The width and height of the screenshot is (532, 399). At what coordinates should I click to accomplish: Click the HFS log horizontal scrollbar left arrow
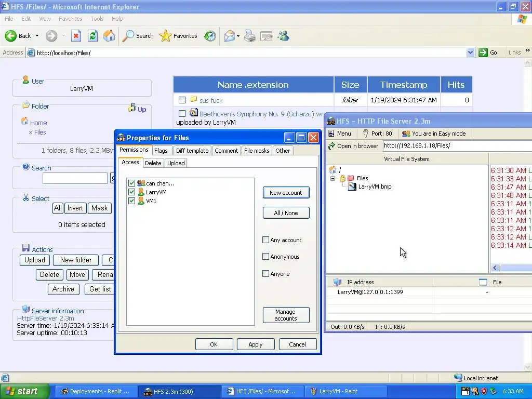pos(495,268)
